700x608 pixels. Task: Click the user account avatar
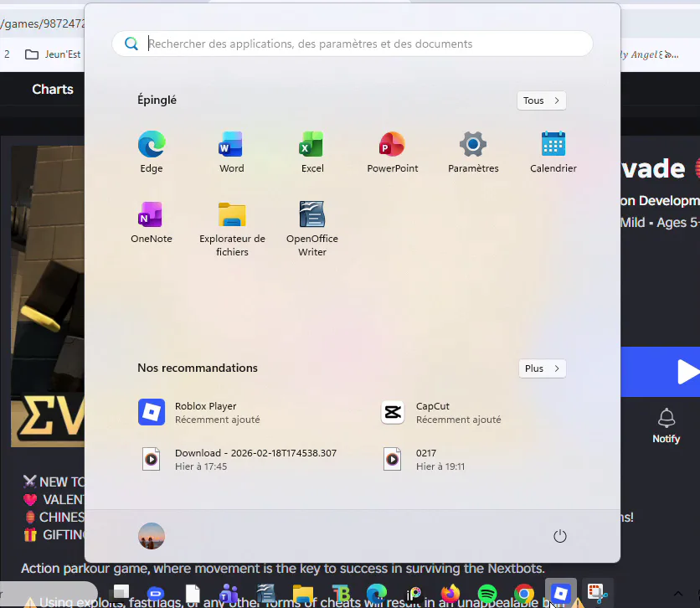[152, 536]
